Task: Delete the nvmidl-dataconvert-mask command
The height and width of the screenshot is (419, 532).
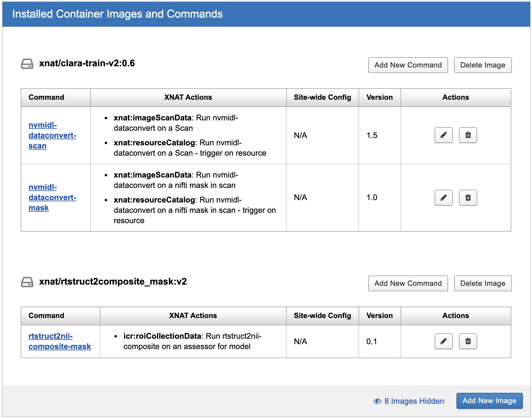Action: point(468,198)
